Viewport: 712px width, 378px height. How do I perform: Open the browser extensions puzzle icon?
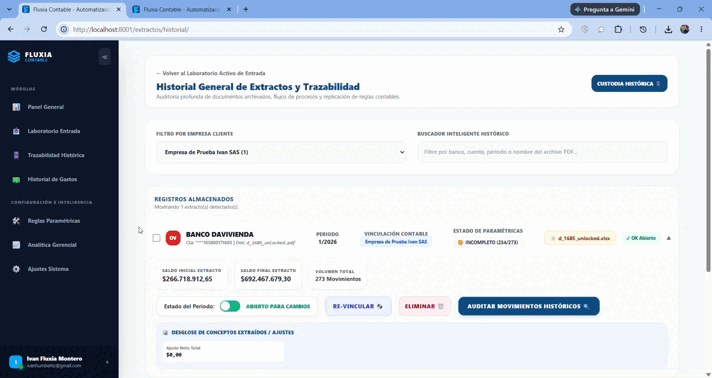tap(618, 29)
